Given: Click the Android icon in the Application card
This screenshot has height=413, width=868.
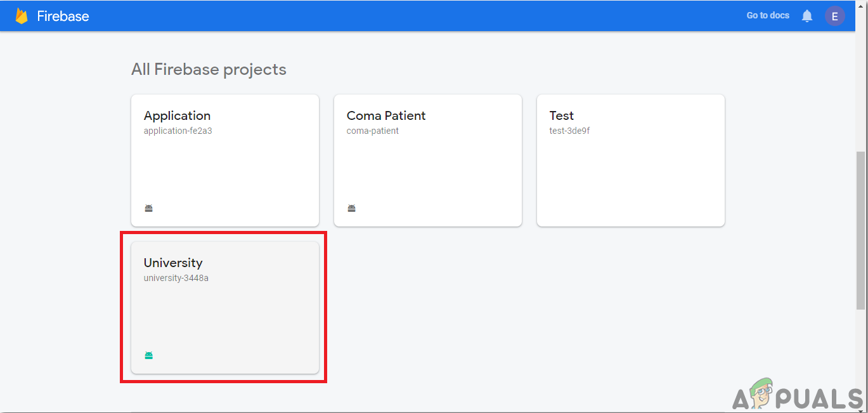Looking at the screenshot, I should [149, 208].
